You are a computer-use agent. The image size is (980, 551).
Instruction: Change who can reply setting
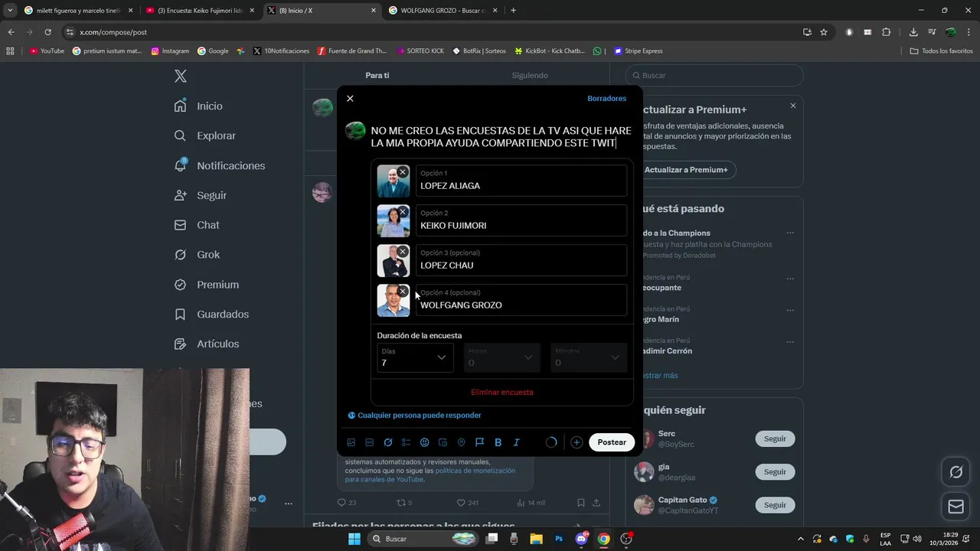point(414,416)
